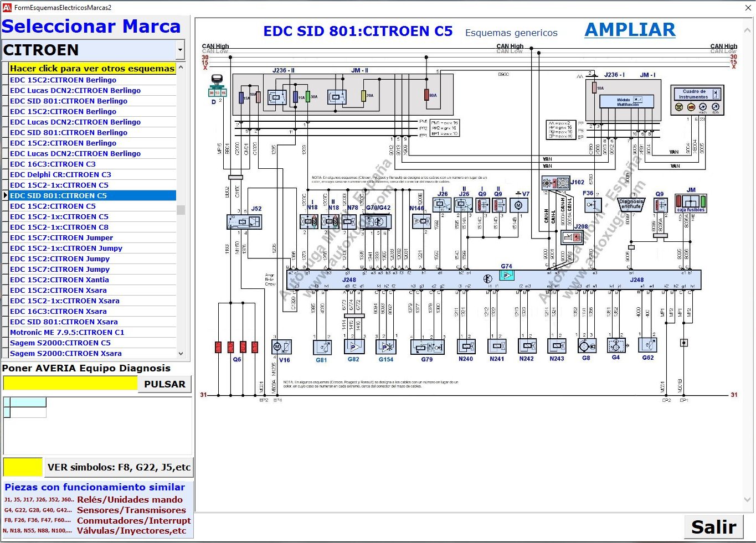Click the JM caja fusibles fuse box symbol
The height and width of the screenshot is (543, 756).
click(691, 203)
